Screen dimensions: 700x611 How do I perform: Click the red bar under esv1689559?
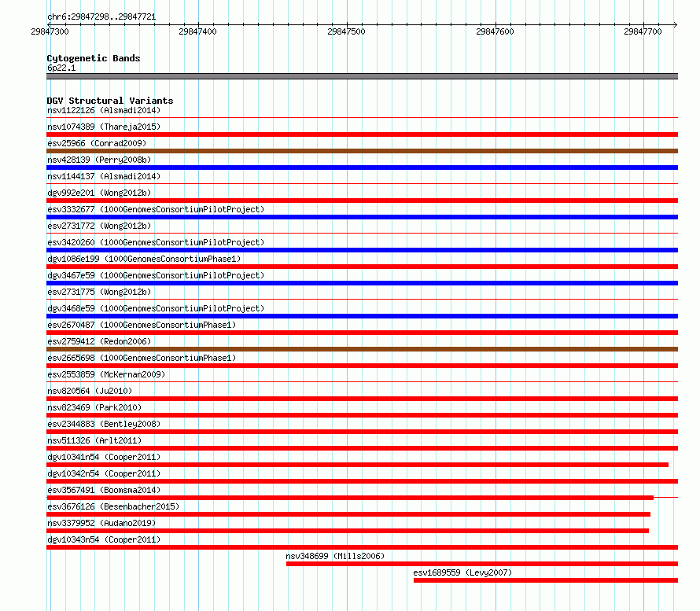pos(546,580)
